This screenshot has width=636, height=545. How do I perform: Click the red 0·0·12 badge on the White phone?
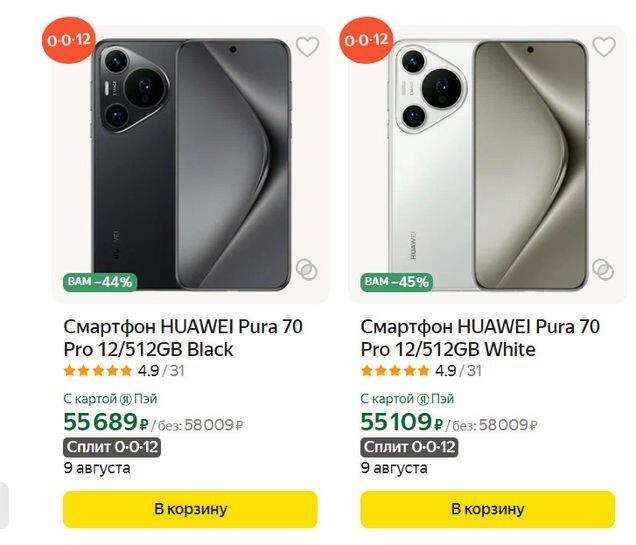pos(366,40)
